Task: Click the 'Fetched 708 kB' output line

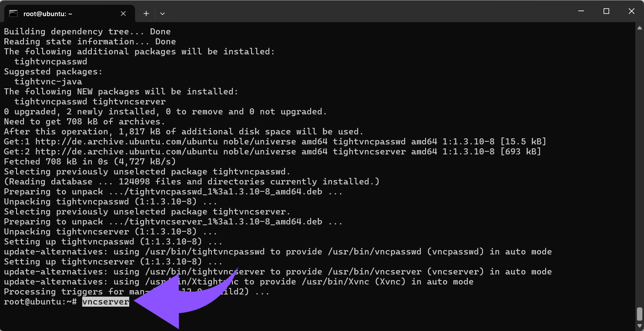Action: 90,162
